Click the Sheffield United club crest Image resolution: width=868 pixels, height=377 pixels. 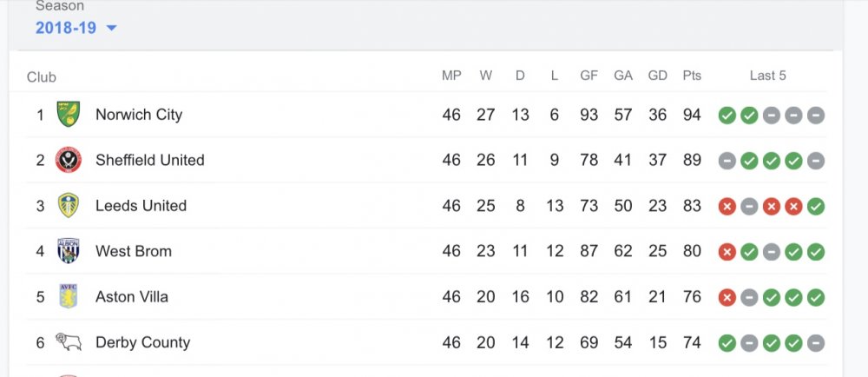[69, 161]
